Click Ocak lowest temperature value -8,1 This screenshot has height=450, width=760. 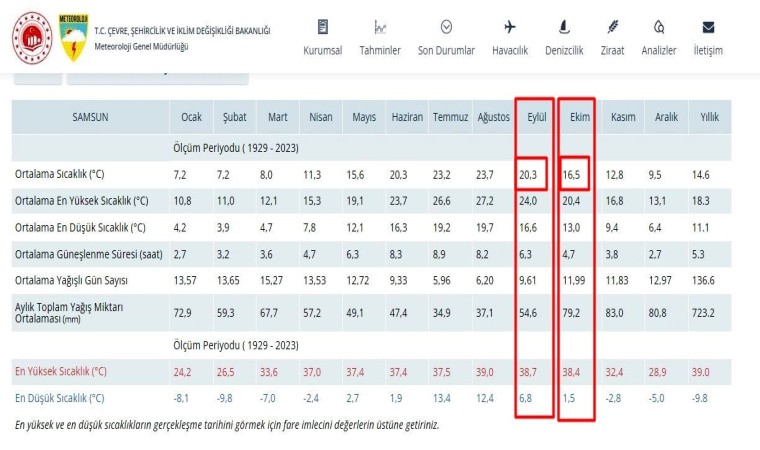click(180, 398)
